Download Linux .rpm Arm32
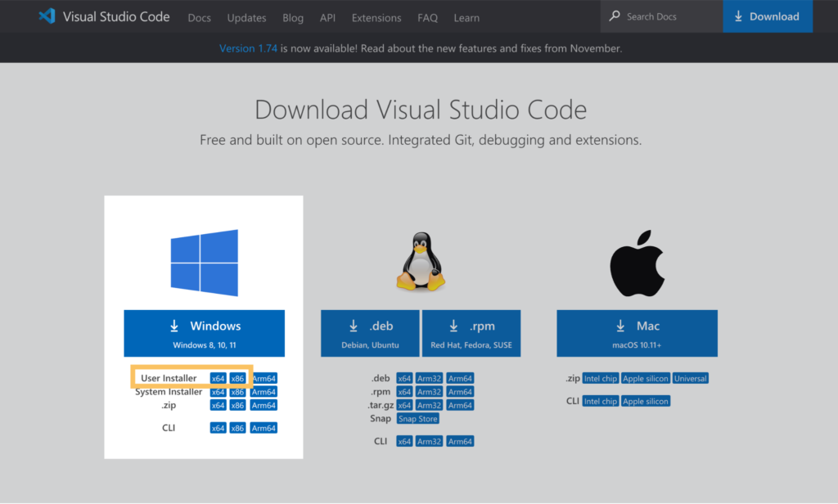 point(429,392)
